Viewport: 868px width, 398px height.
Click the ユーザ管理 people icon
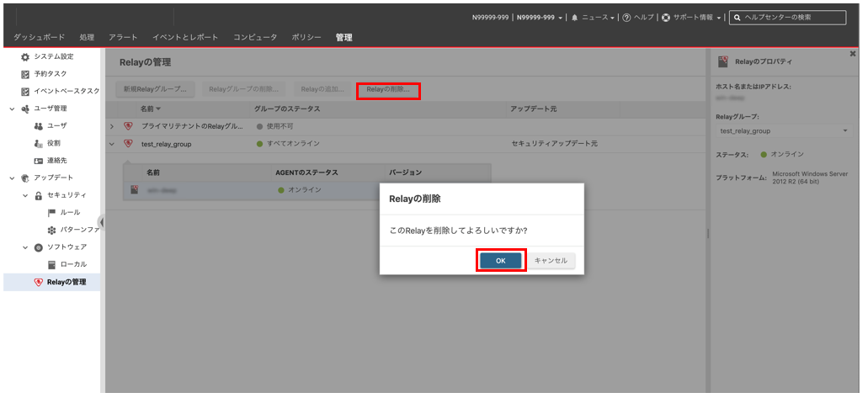[25, 109]
